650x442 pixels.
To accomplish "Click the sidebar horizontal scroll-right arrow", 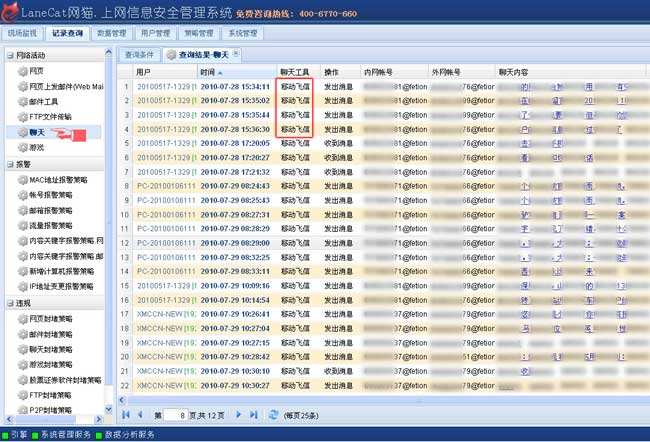I will pyautogui.click(x=98, y=419).
